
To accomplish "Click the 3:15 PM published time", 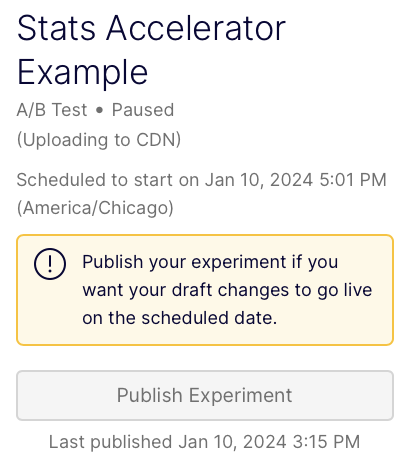I will click(326, 442).
